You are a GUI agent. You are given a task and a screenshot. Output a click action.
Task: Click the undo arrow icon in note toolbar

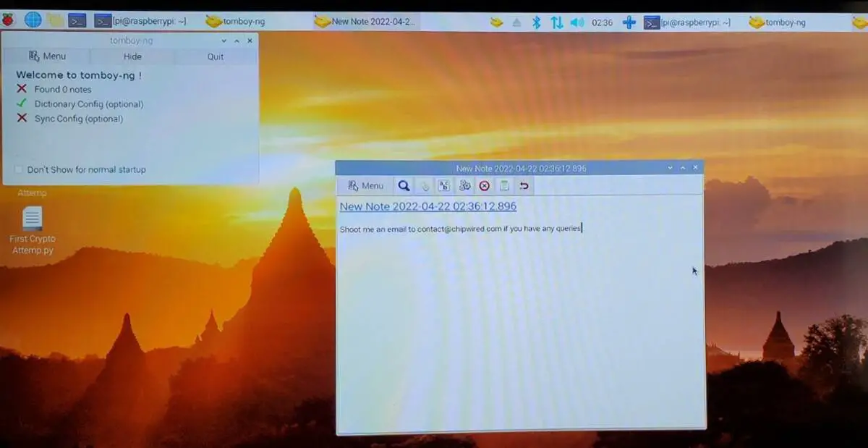[524, 186]
